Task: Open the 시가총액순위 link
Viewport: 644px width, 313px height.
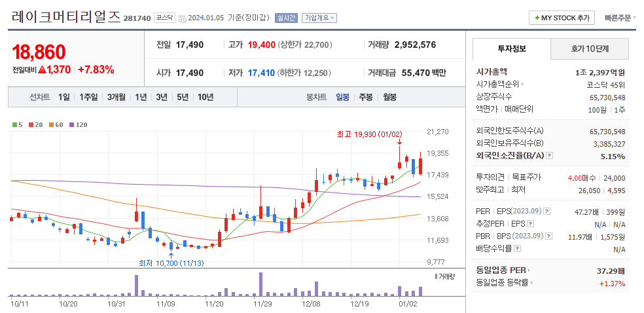Action: point(497,84)
